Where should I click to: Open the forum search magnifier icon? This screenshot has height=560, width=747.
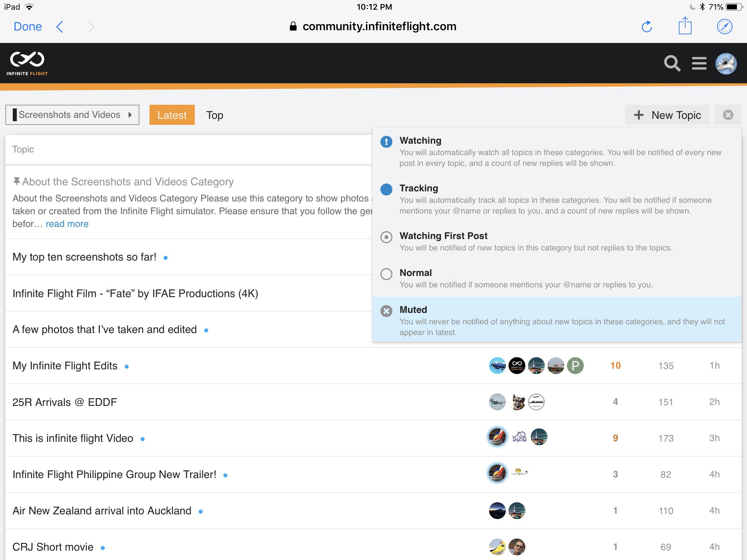pyautogui.click(x=671, y=63)
